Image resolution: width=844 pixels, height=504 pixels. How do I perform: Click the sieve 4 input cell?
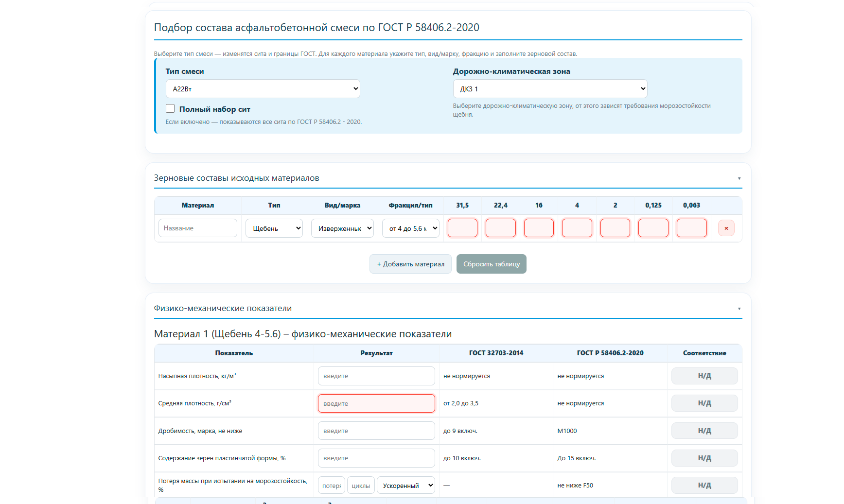tap(577, 228)
